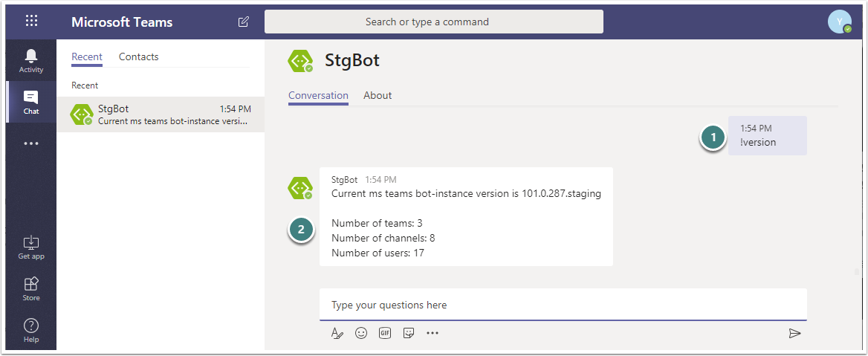Screen dimensions: 868x356
Task: Open the app launcher waffle icon
Action: [x=31, y=22]
